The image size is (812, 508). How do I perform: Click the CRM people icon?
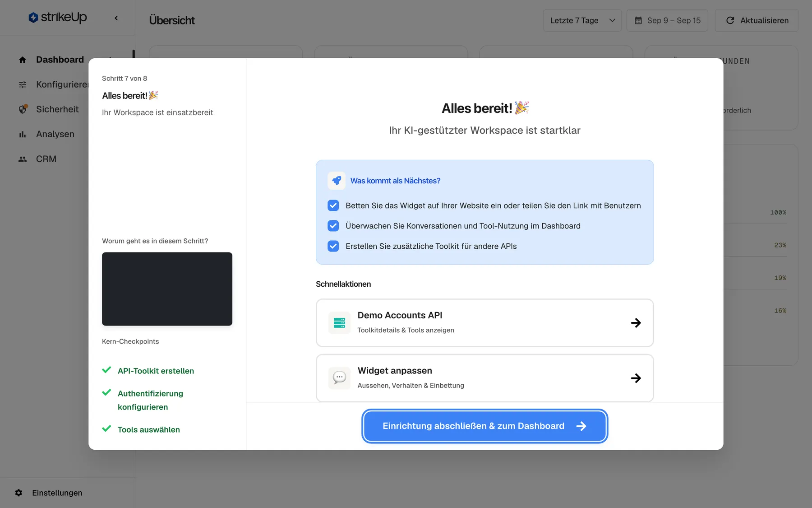pyautogui.click(x=23, y=159)
